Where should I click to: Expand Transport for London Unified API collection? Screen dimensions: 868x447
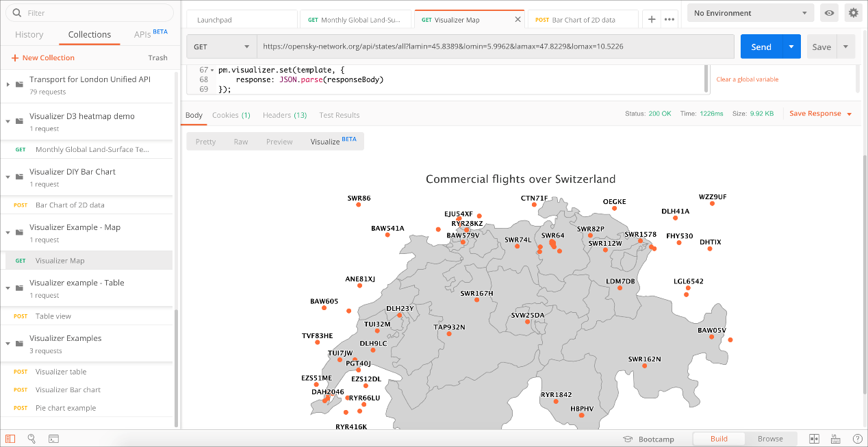[8, 84]
